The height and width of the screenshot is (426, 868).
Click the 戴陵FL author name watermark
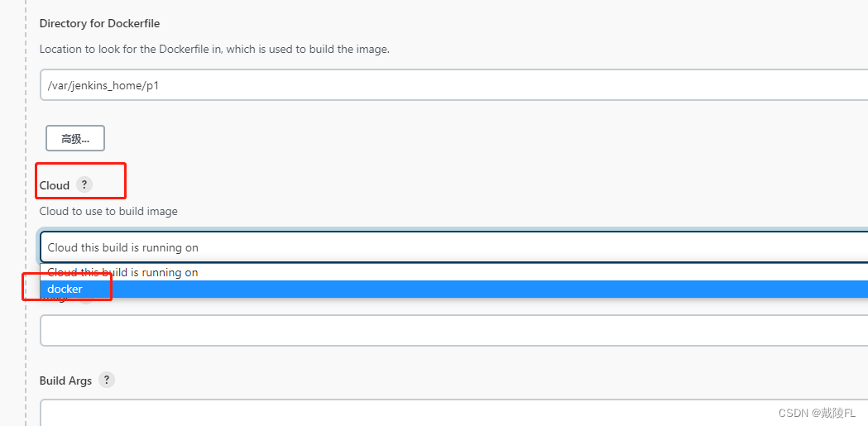click(x=837, y=413)
